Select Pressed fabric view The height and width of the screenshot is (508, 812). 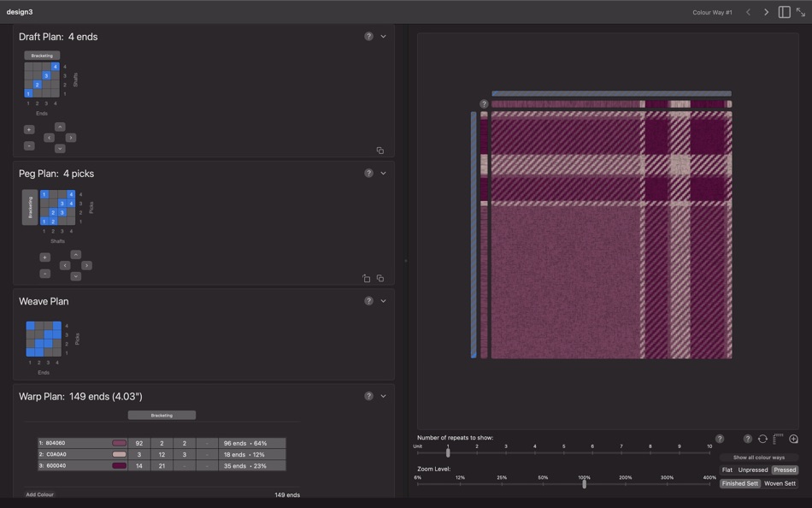pyautogui.click(x=785, y=470)
